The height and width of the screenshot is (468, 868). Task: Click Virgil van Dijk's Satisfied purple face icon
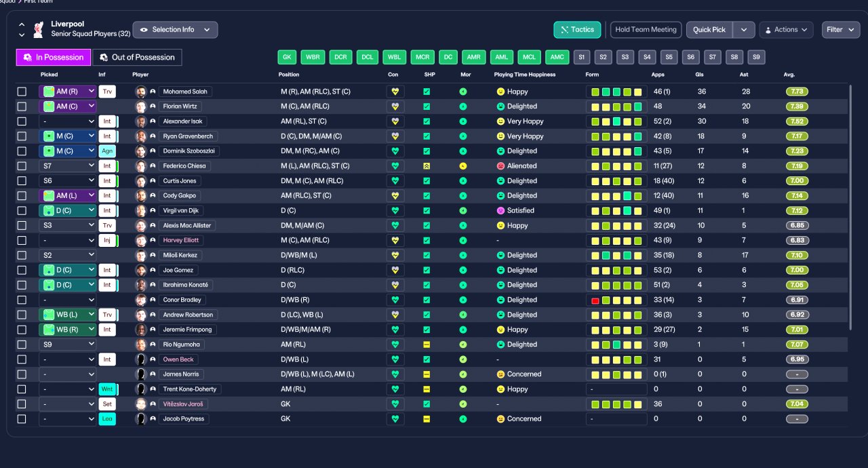tap(500, 211)
